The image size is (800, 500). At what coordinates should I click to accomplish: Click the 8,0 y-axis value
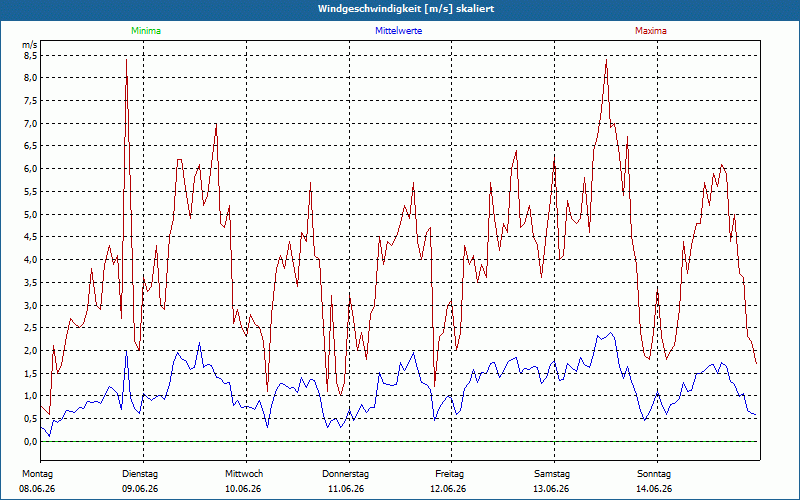point(31,78)
